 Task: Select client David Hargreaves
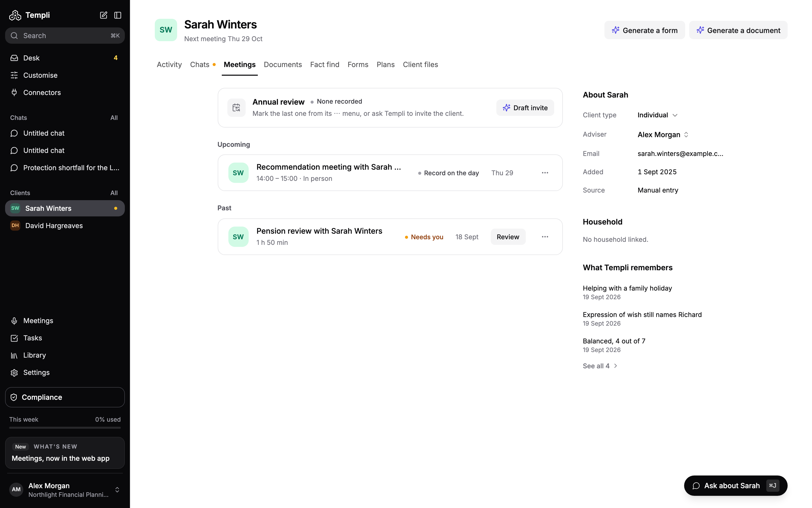point(65,226)
